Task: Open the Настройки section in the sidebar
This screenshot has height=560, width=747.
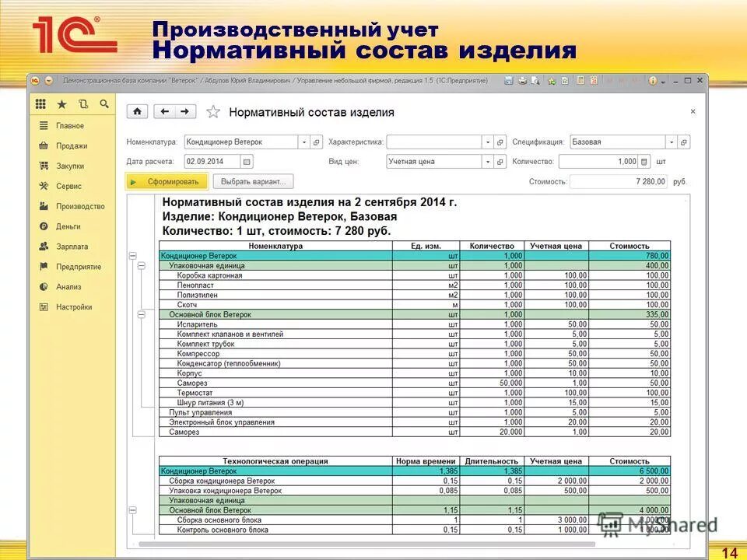Action: tap(70, 306)
